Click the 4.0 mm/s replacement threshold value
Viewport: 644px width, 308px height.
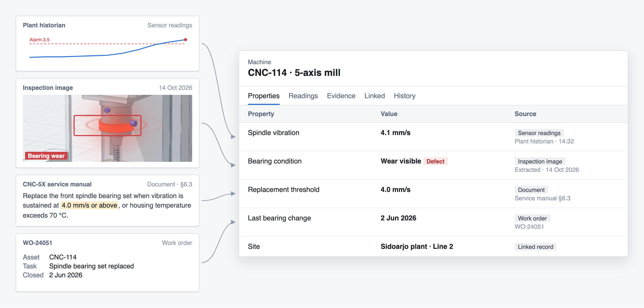click(x=396, y=190)
